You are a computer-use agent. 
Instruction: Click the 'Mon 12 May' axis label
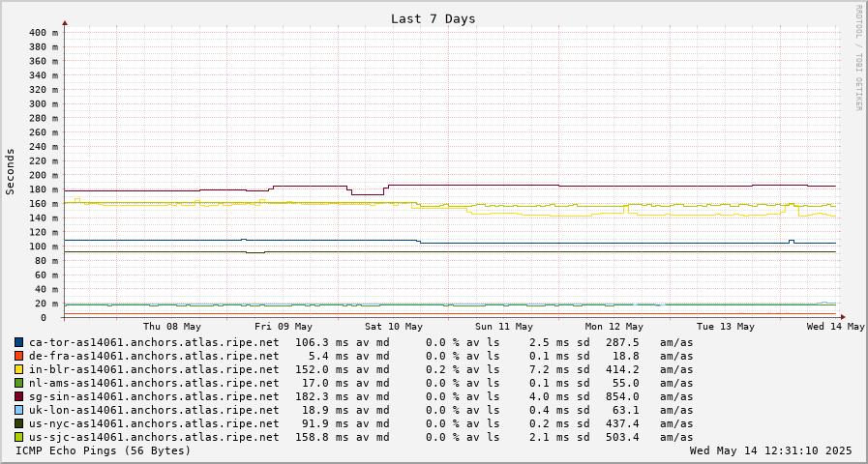pos(614,327)
